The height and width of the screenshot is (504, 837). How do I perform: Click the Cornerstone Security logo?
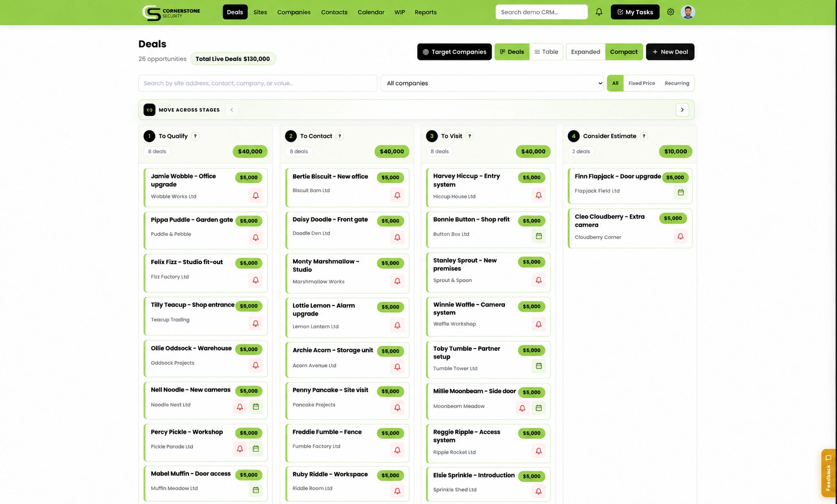[171, 12]
